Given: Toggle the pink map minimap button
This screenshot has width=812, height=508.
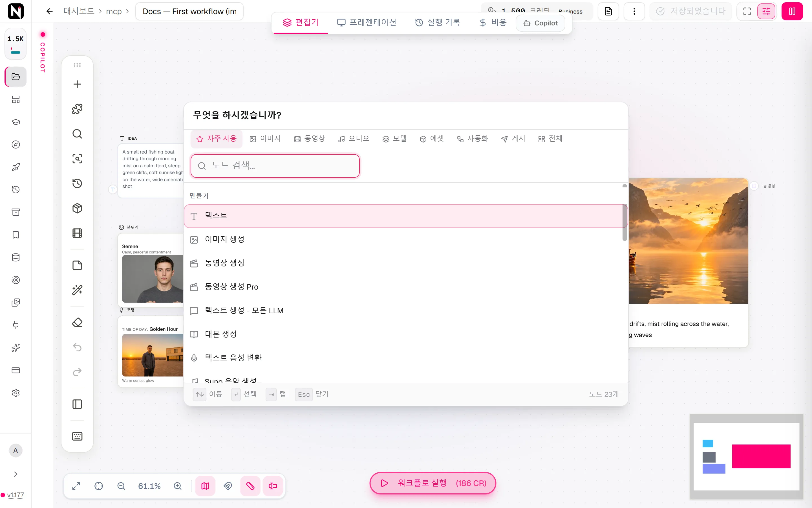Looking at the screenshot, I should click(205, 486).
